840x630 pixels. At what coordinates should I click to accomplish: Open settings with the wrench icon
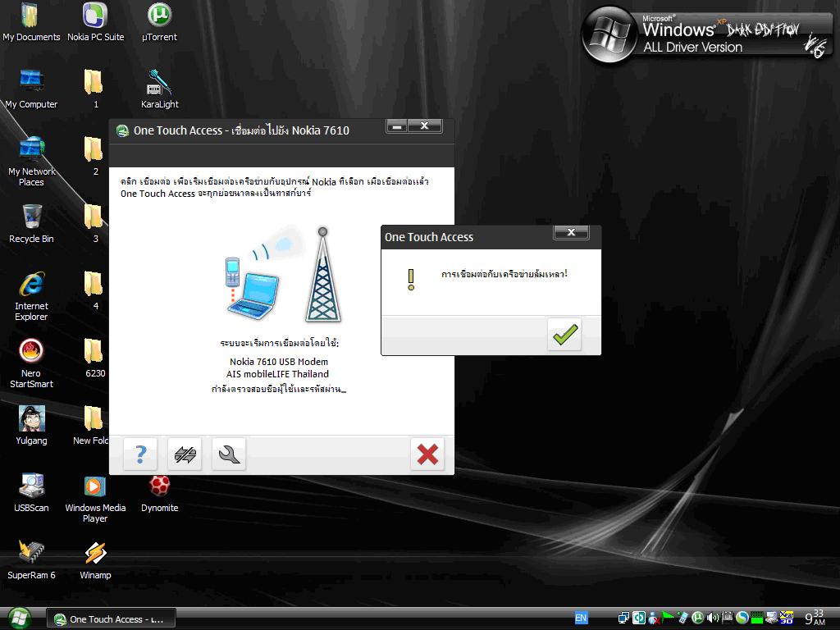pos(229,454)
